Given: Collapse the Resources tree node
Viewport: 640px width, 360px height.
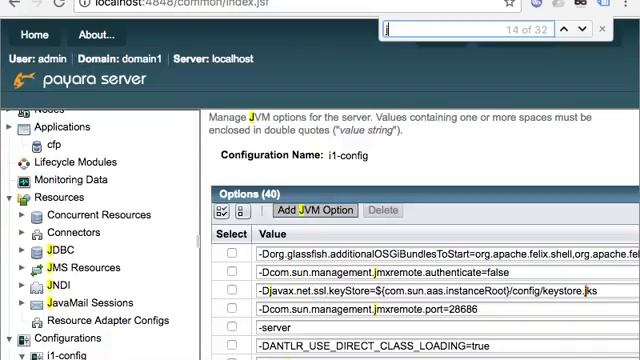Looking at the screenshot, I should tap(9, 198).
